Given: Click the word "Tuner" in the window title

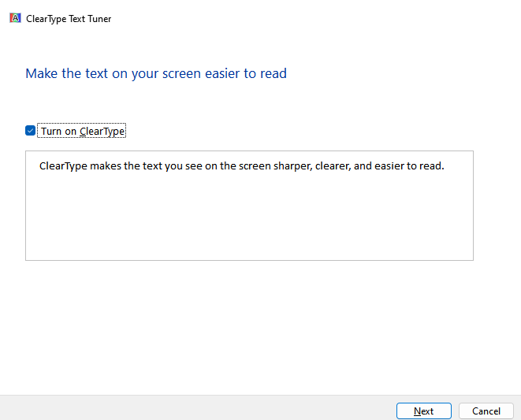Looking at the screenshot, I should [98, 18].
